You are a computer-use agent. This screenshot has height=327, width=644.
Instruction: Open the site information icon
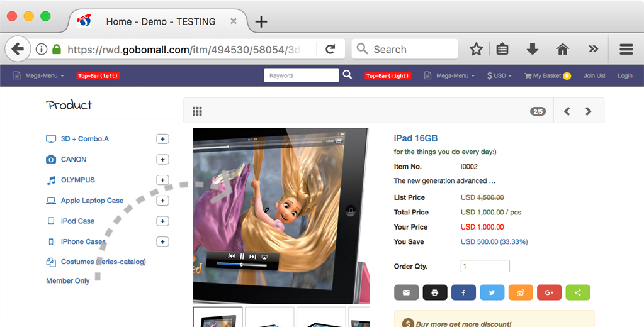pos(41,49)
